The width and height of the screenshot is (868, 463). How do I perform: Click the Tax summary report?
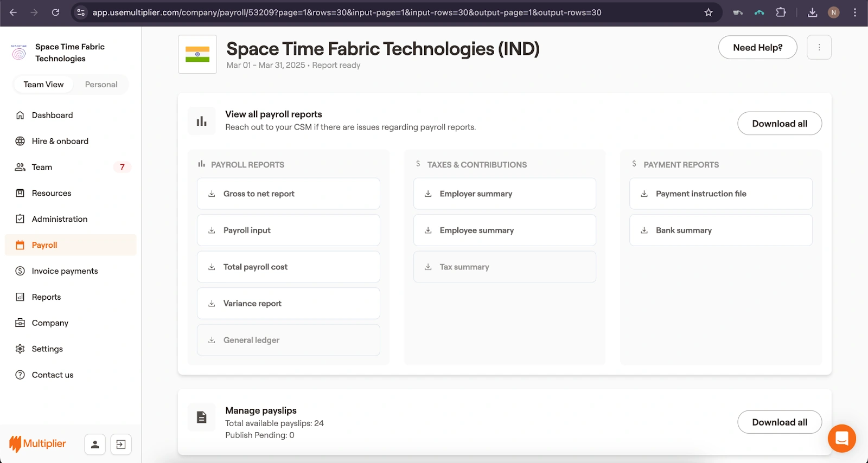[505, 267]
